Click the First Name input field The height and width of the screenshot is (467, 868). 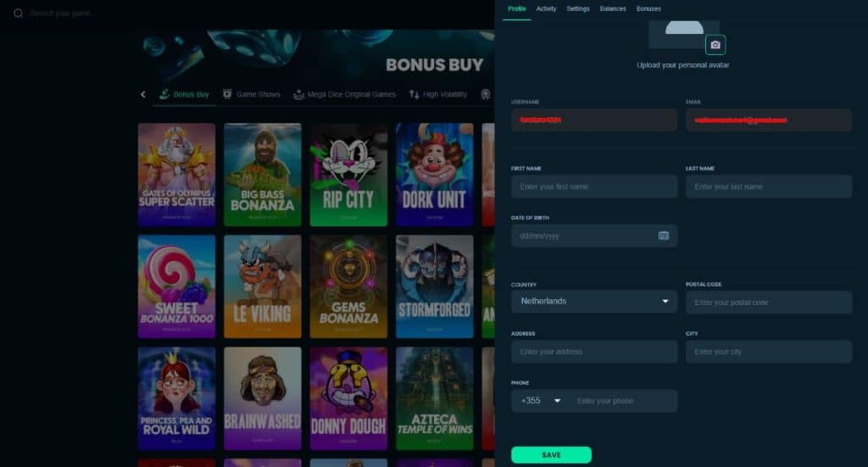click(x=594, y=186)
